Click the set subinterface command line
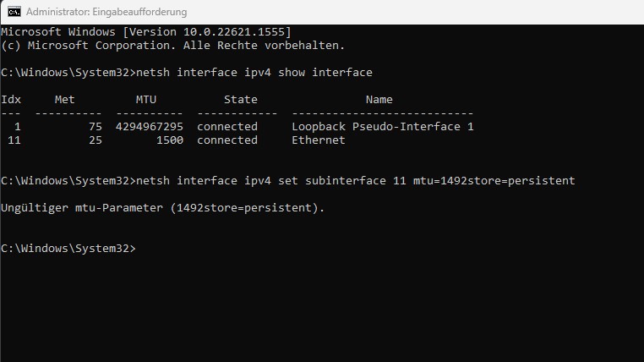Image resolution: width=644 pixels, height=362 pixels. [288, 181]
